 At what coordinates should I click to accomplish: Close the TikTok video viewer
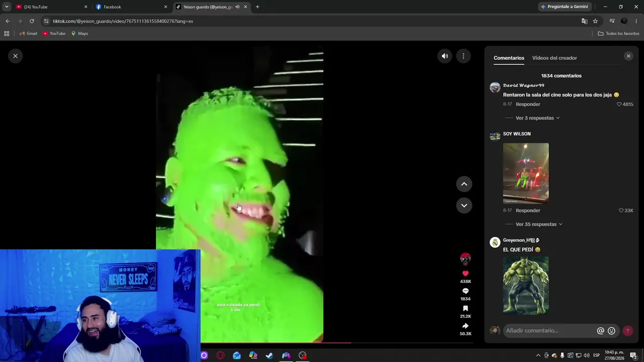pyautogui.click(x=15, y=56)
